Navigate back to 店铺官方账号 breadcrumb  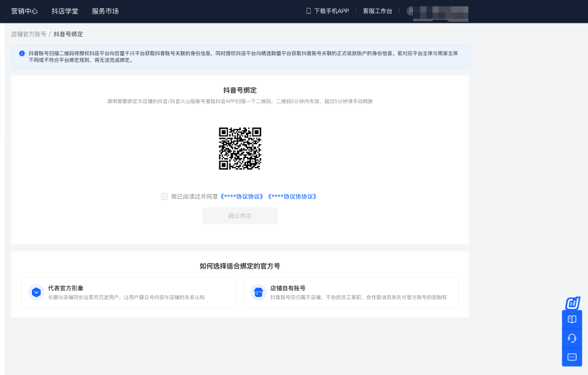(x=28, y=34)
